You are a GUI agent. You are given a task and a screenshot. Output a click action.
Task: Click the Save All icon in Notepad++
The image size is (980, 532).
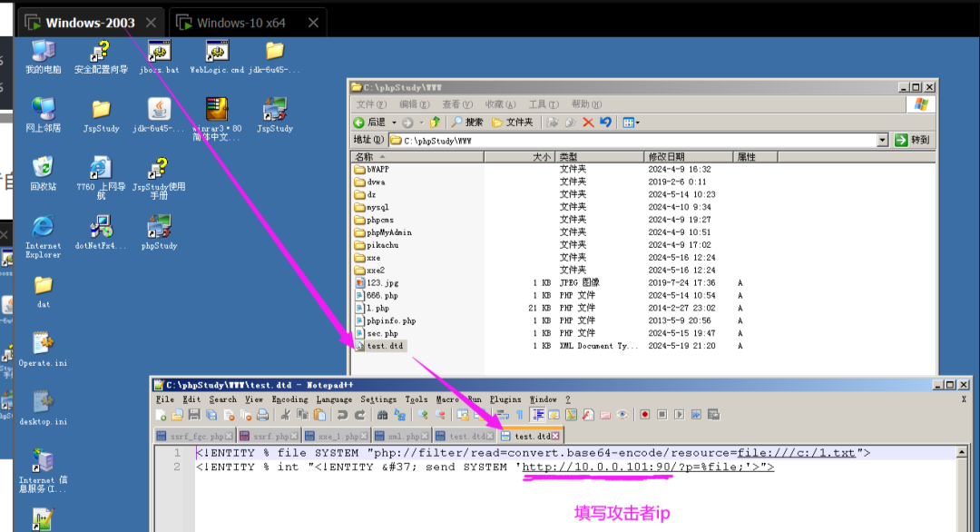click(x=211, y=415)
